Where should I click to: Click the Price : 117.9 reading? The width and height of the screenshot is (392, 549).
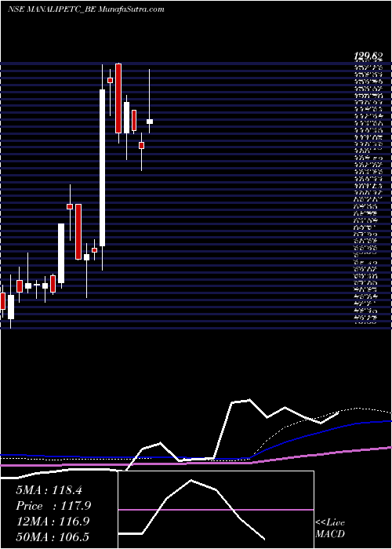click(53, 506)
